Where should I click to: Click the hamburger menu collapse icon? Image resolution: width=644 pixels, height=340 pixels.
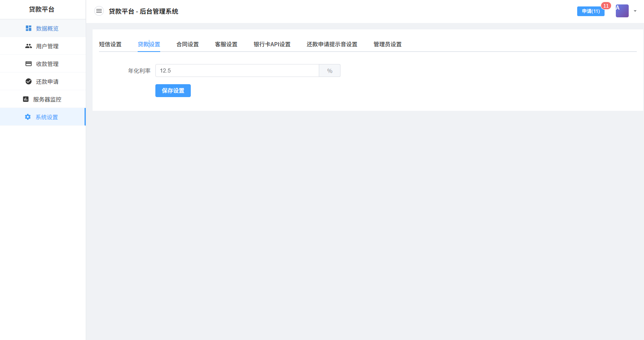click(x=99, y=11)
